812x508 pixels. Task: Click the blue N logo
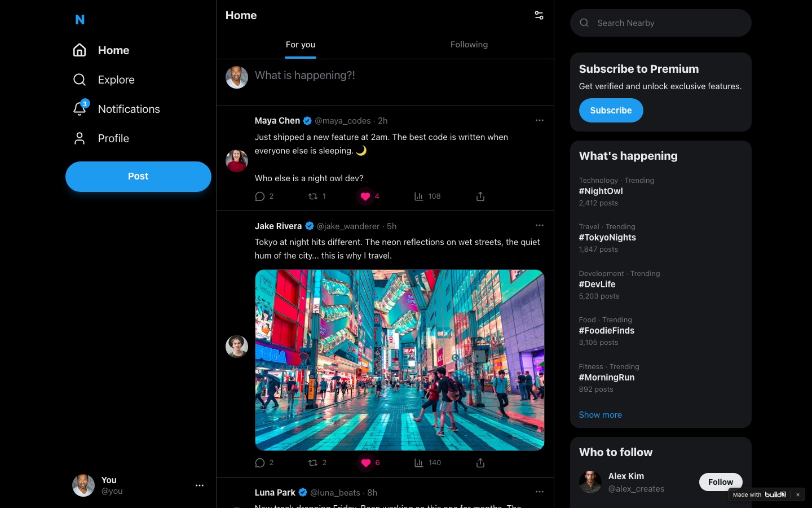pyautogui.click(x=80, y=20)
